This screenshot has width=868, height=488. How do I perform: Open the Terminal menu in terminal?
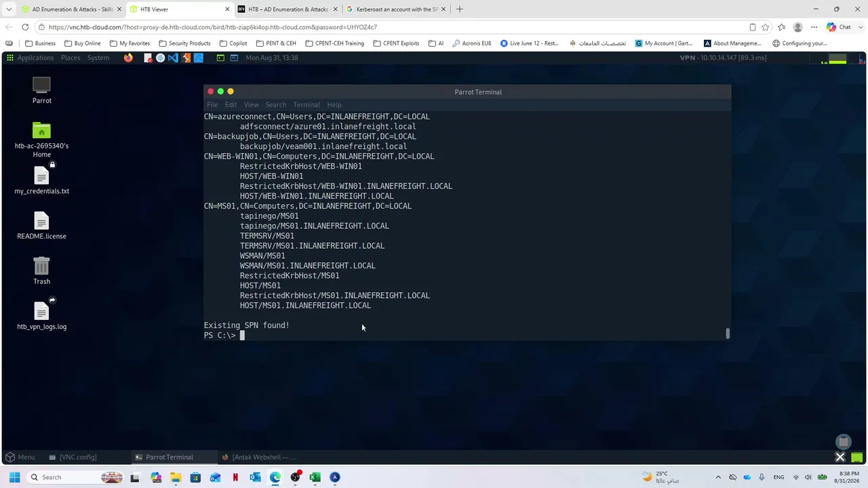pyautogui.click(x=306, y=104)
